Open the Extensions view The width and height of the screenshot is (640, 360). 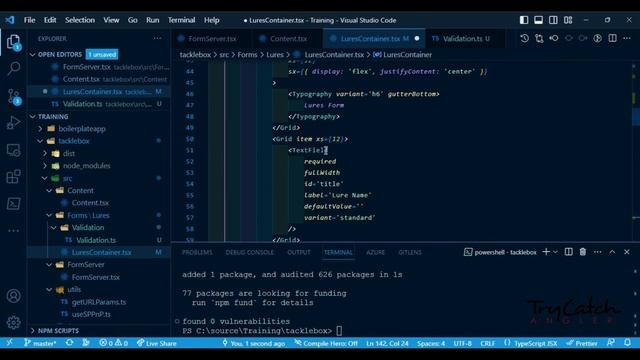(x=13, y=177)
